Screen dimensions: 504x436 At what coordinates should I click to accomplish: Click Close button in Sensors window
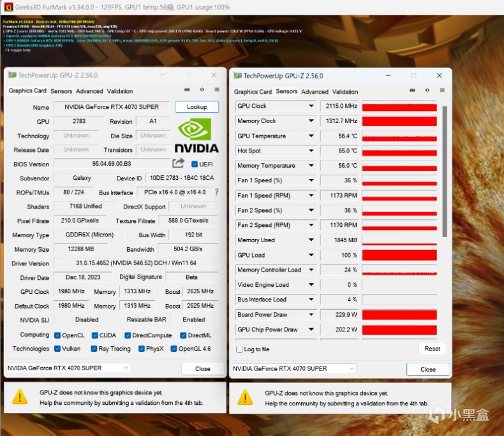428,369
